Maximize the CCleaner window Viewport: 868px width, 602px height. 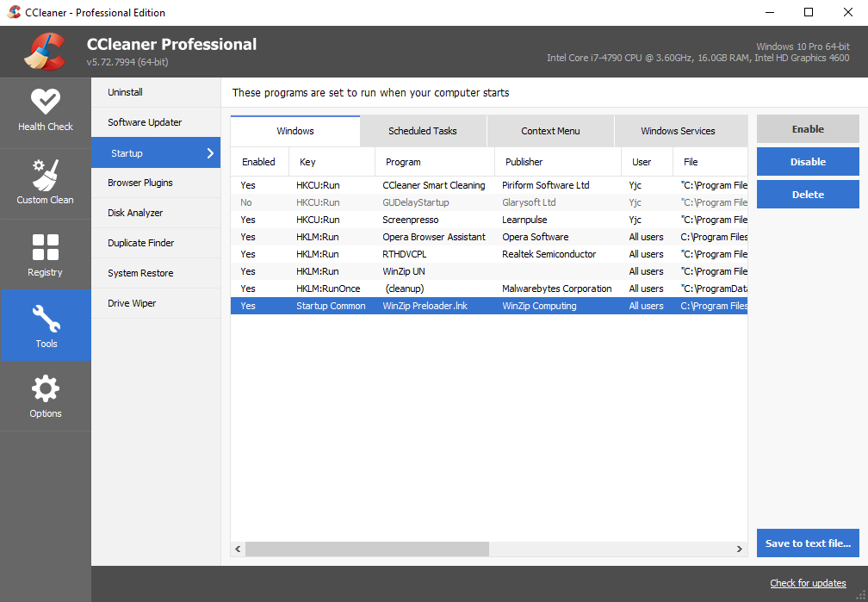click(809, 12)
